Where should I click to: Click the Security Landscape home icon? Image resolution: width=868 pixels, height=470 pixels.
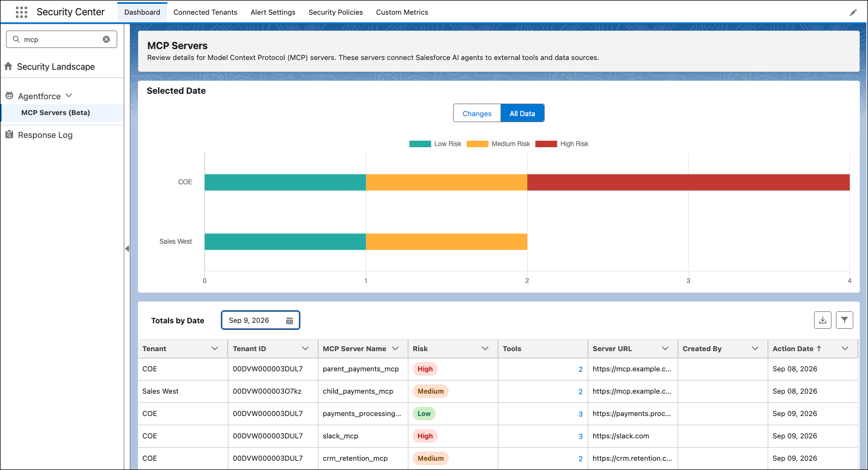pos(8,66)
